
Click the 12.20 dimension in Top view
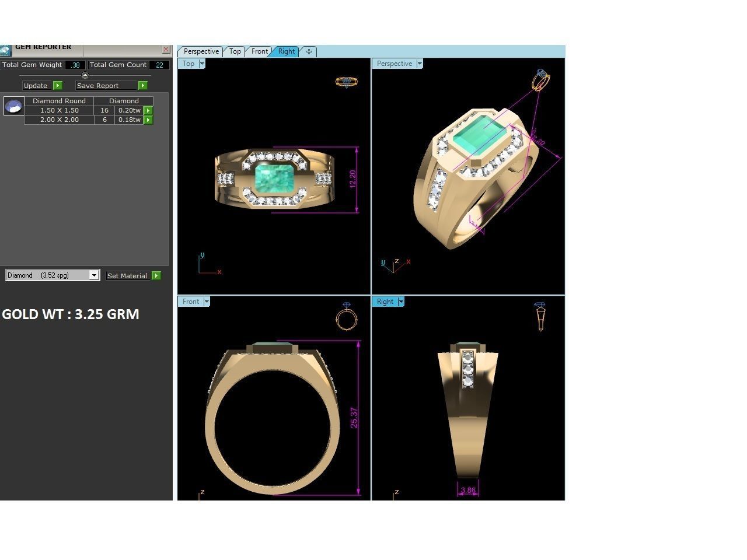[x=352, y=178]
